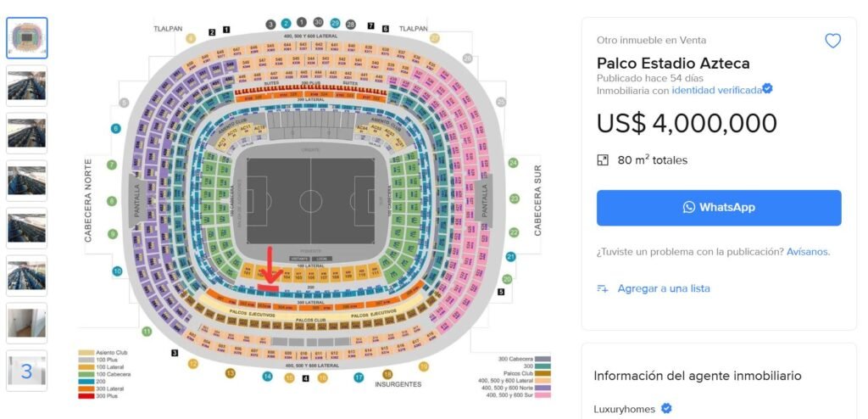Open the Avísanos report link
This screenshot has height=419, width=868.
pos(807,252)
